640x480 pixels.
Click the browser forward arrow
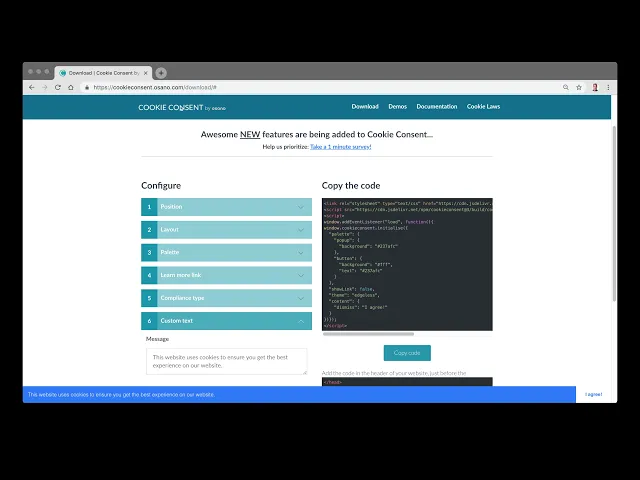pos(44,87)
